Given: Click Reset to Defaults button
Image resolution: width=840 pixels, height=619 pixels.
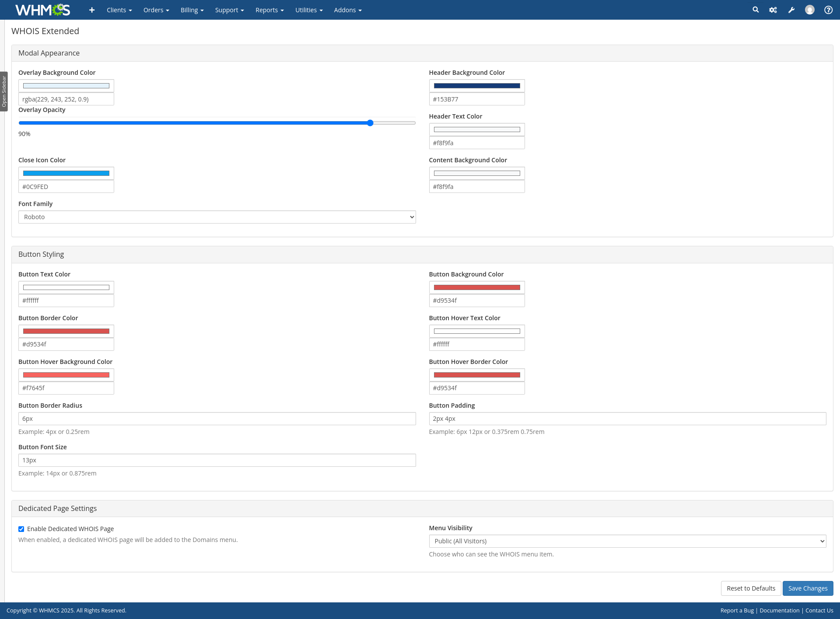Looking at the screenshot, I should (751, 588).
